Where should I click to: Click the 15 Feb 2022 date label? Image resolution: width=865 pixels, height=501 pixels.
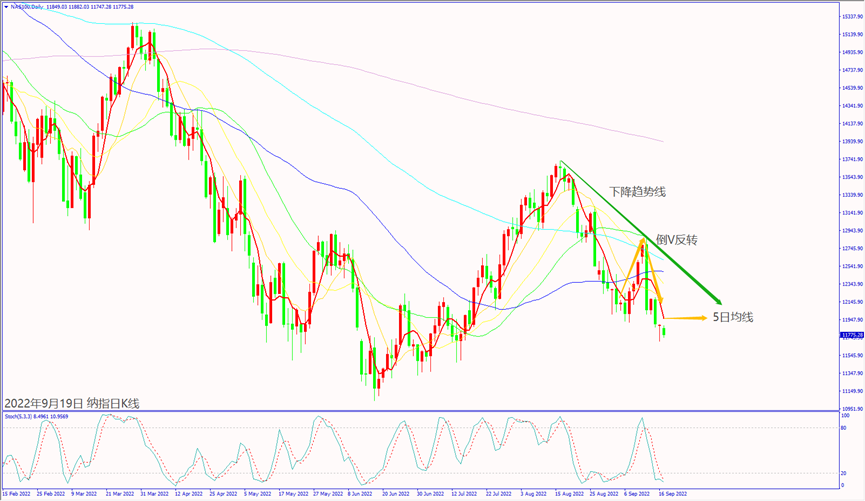[17, 494]
